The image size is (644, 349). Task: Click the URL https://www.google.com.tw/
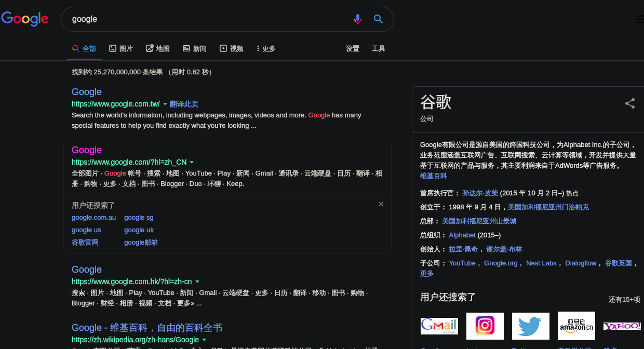tap(116, 104)
